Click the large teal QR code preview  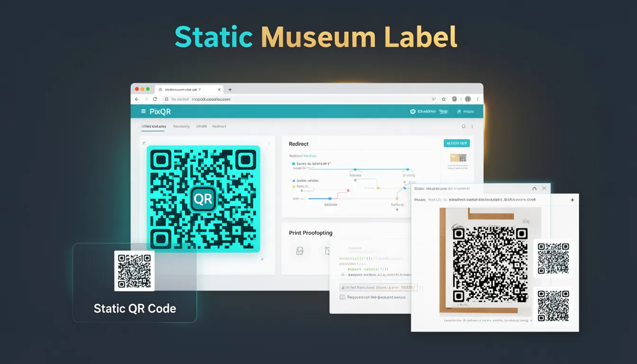[x=203, y=199]
